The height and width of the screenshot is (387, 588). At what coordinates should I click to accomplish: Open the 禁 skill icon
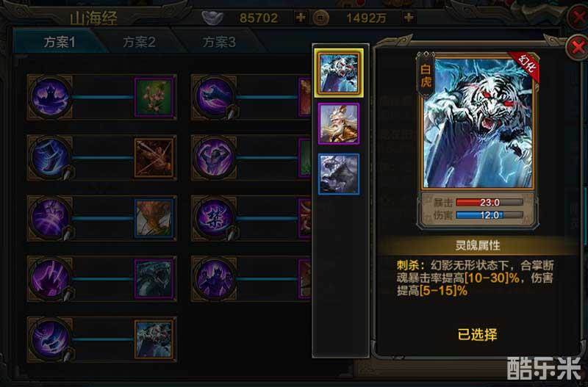click(x=214, y=218)
